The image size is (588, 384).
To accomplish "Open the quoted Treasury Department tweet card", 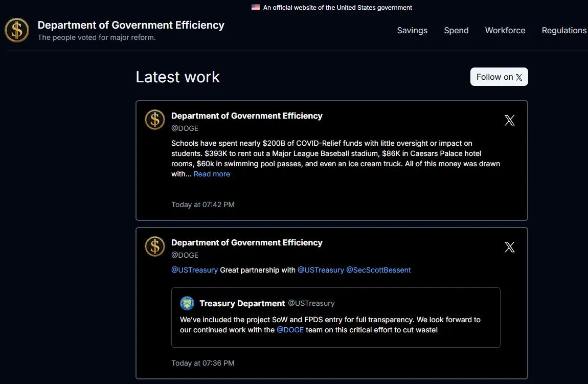I will pyautogui.click(x=335, y=317).
